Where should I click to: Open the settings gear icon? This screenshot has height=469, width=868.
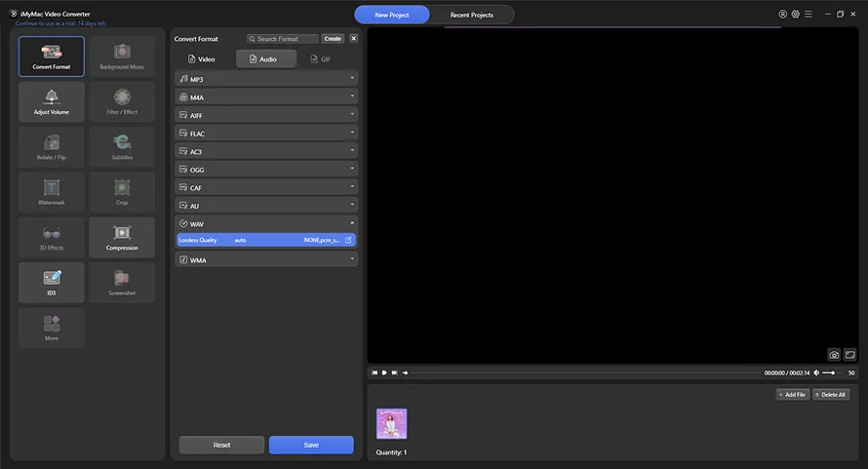point(796,15)
